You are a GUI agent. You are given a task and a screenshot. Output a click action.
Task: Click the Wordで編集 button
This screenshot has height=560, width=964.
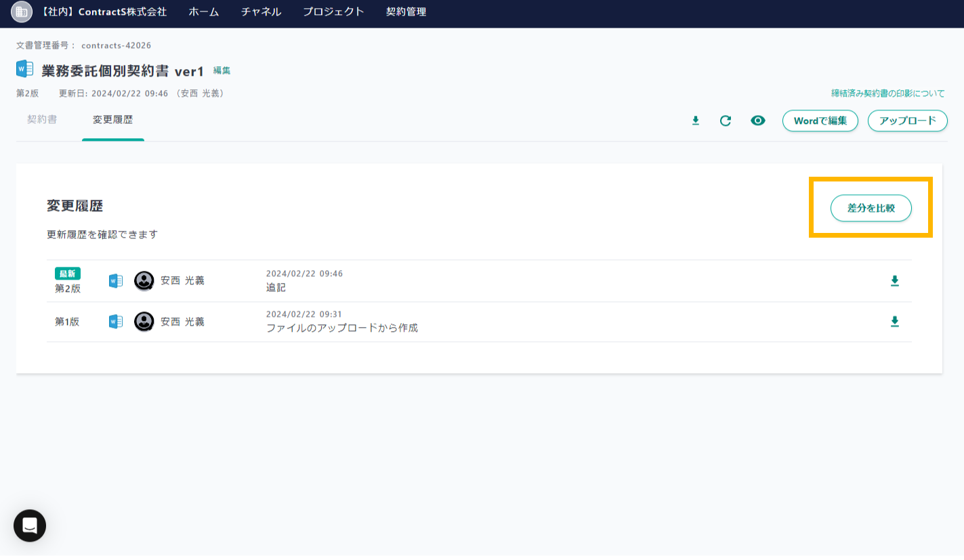pos(820,121)
